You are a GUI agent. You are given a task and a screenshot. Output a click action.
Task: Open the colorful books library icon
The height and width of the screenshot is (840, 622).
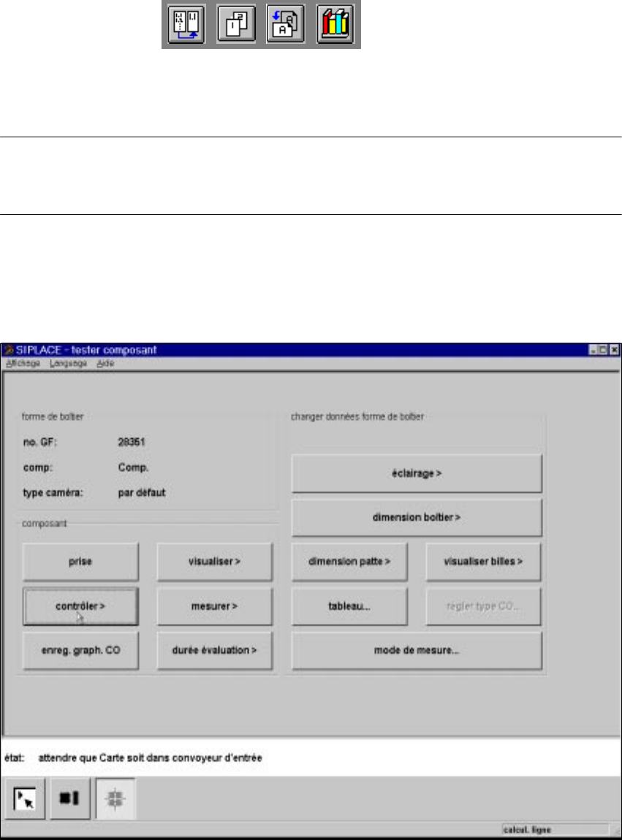(335, 23)
